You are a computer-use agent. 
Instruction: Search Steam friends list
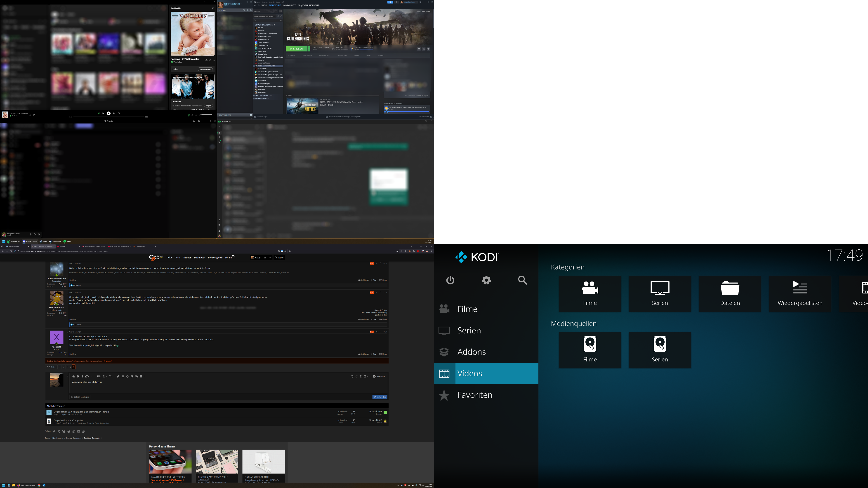pos(244,10)
